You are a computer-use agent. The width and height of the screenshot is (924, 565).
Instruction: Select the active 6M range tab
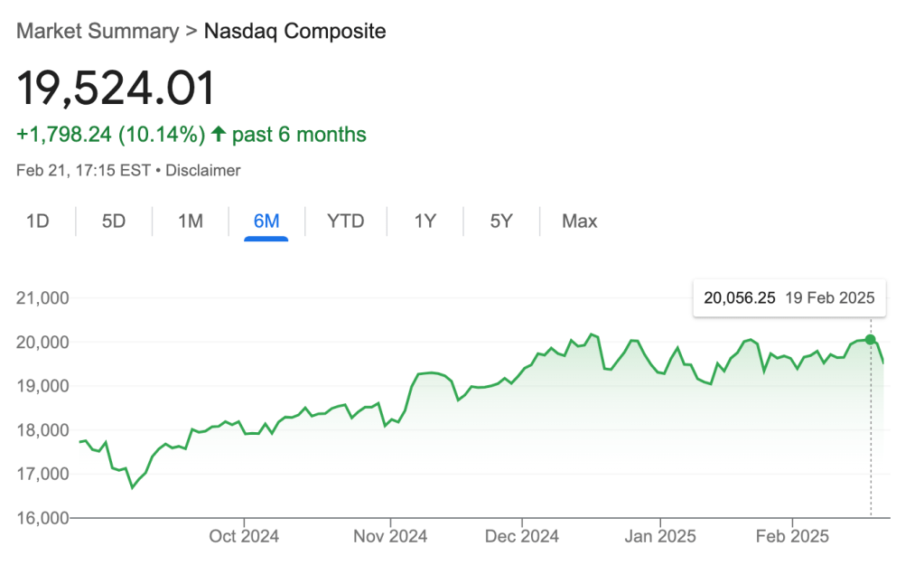coord(266,221)
